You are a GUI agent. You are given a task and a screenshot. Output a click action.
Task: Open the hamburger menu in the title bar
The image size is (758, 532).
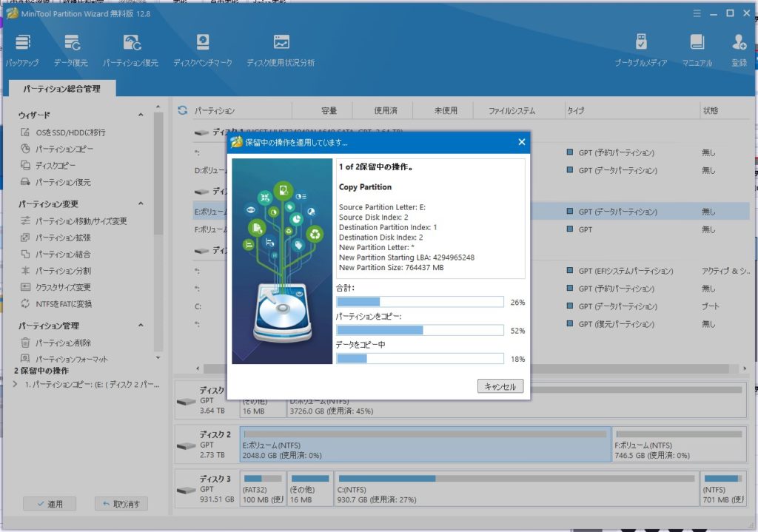[x=696, y=13]
